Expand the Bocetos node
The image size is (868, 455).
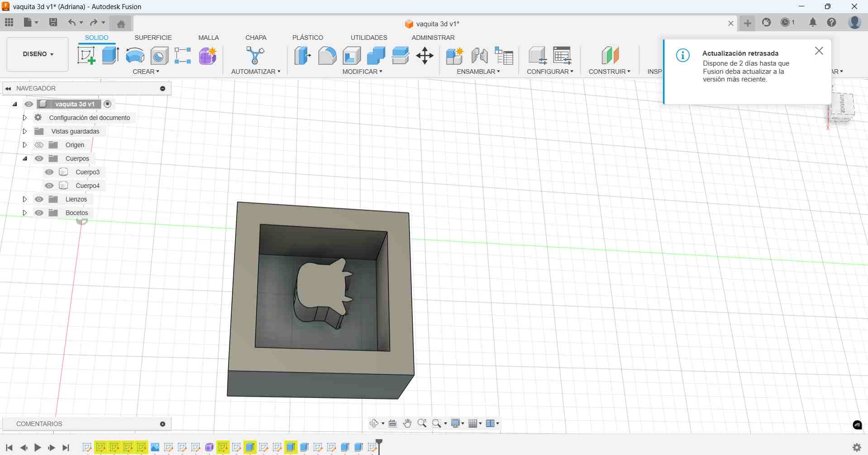click(25, 213)
